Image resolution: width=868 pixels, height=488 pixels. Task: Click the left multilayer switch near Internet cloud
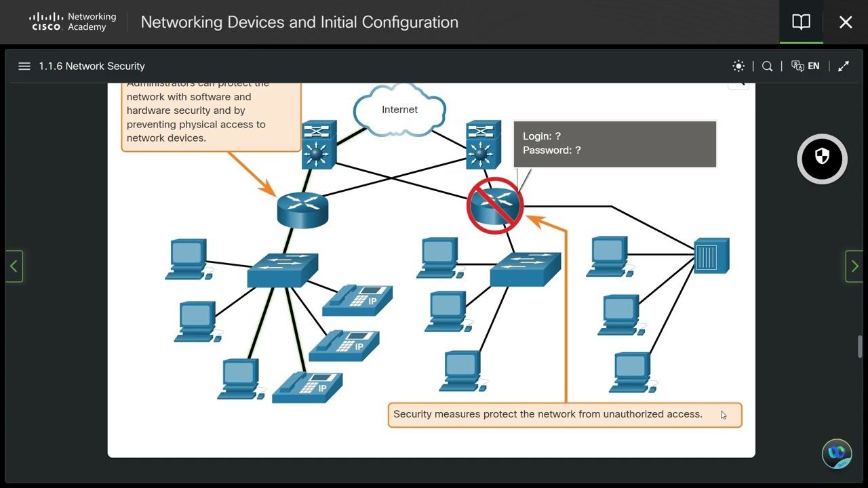pyautogui.click(x=319, y=145)
